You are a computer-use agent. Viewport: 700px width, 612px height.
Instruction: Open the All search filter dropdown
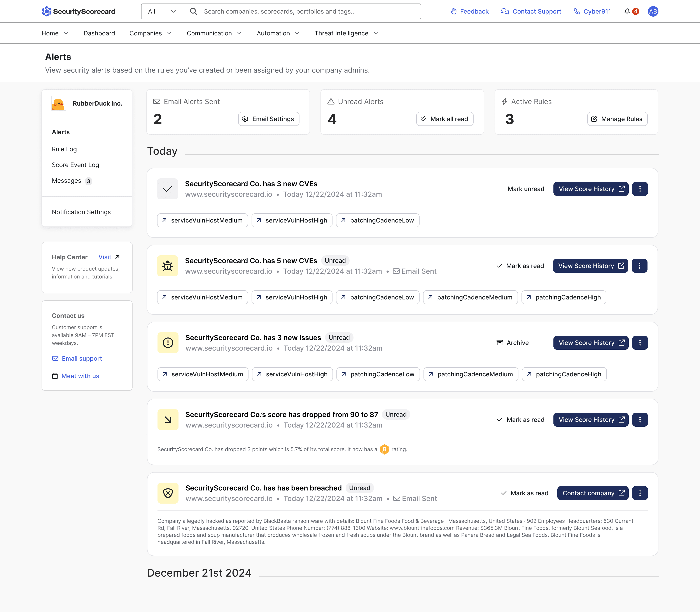pyautogui.click(x=162, y=12)
